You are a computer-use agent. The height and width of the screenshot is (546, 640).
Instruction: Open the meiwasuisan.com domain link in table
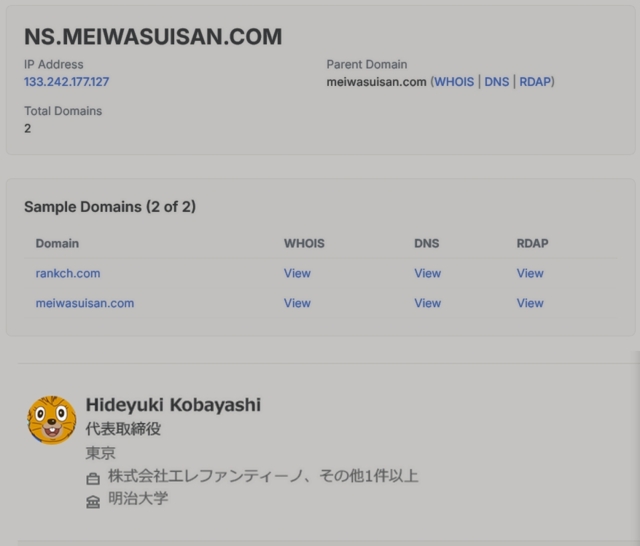pyautogui.click(x=85, y=303)
